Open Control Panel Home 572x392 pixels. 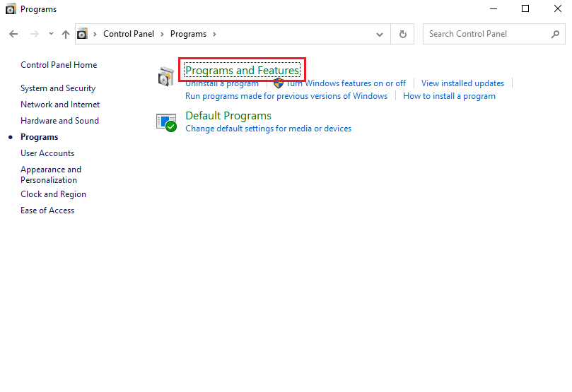click(x=59, y=65)
